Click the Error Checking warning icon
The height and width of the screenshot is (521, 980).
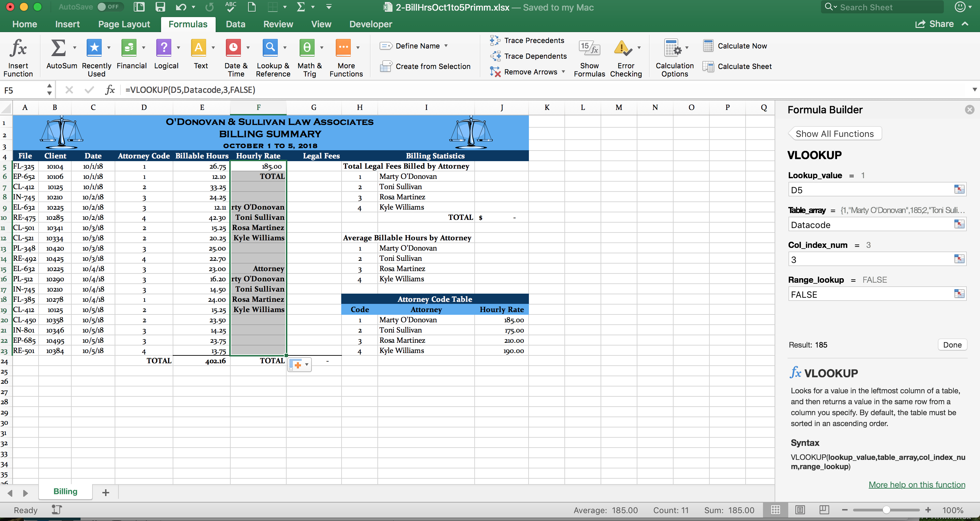(622, 48)
